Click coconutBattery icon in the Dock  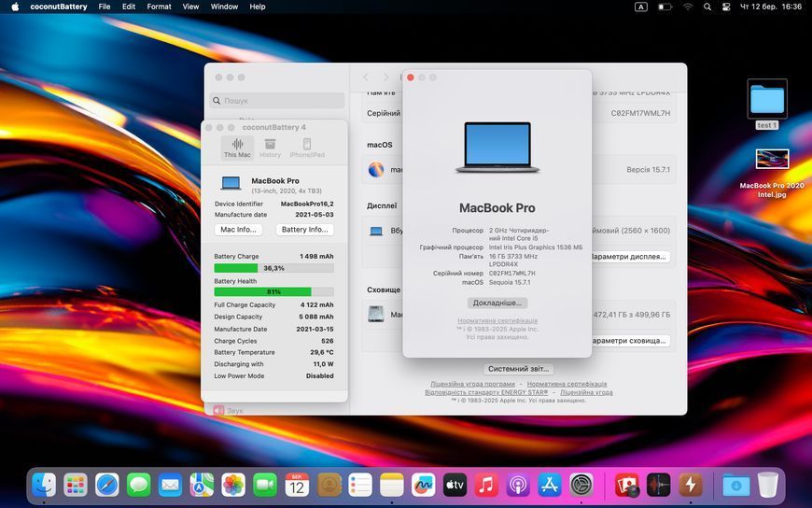tap(691, 486)
